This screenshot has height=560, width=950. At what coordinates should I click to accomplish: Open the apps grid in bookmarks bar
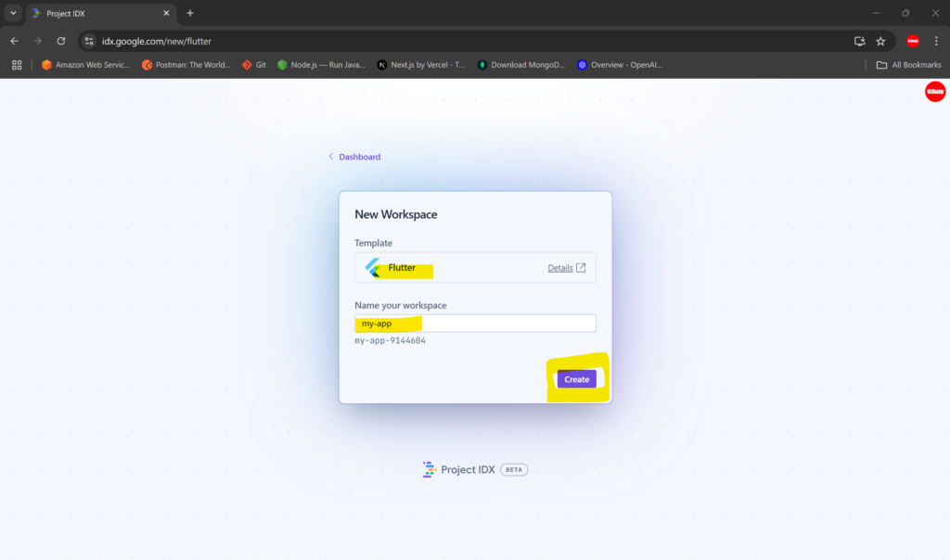pos(17,65)
